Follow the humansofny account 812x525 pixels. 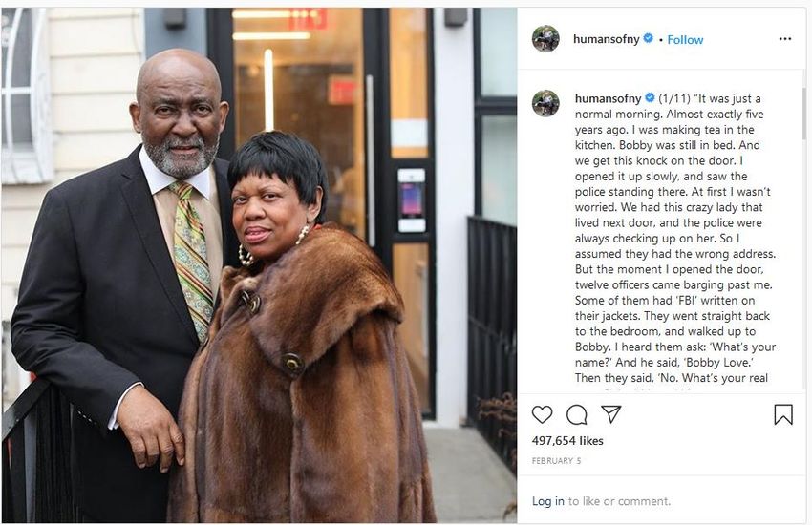685,40
